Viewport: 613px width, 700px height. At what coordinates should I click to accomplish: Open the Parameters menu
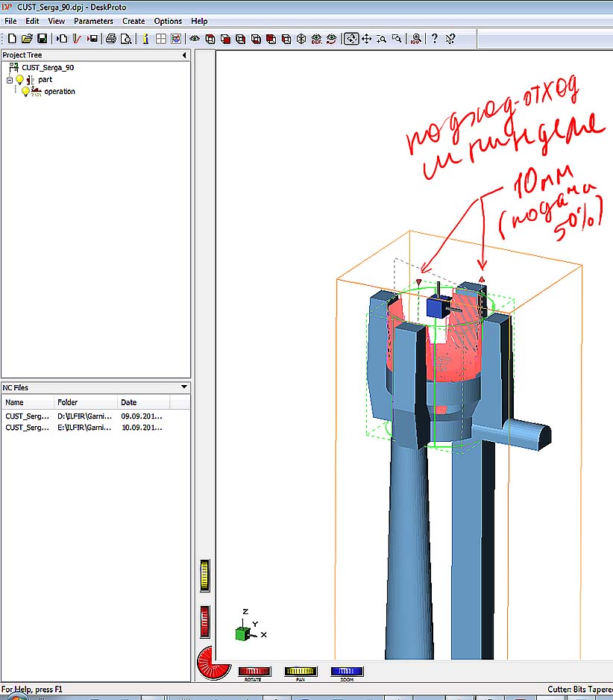93,21
